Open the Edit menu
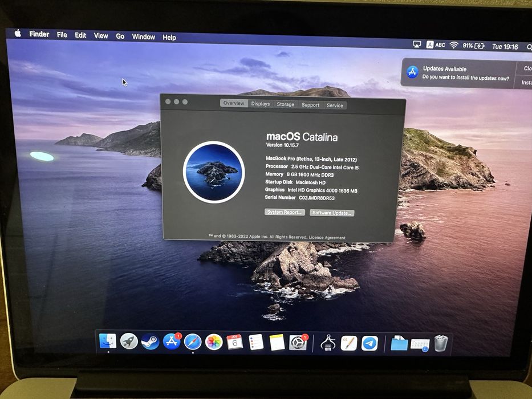532x399 pixels. 80,35
